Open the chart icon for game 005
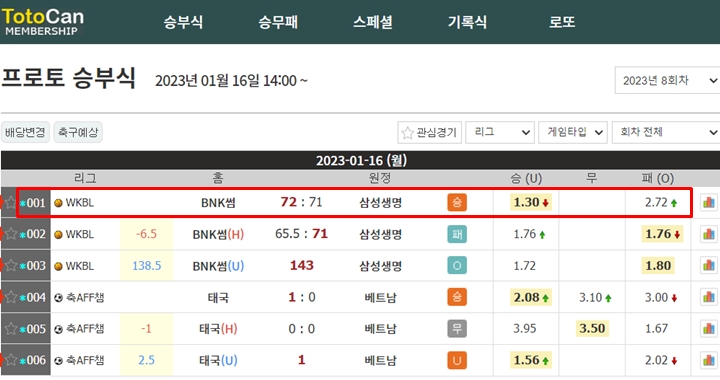 point(709,329)
